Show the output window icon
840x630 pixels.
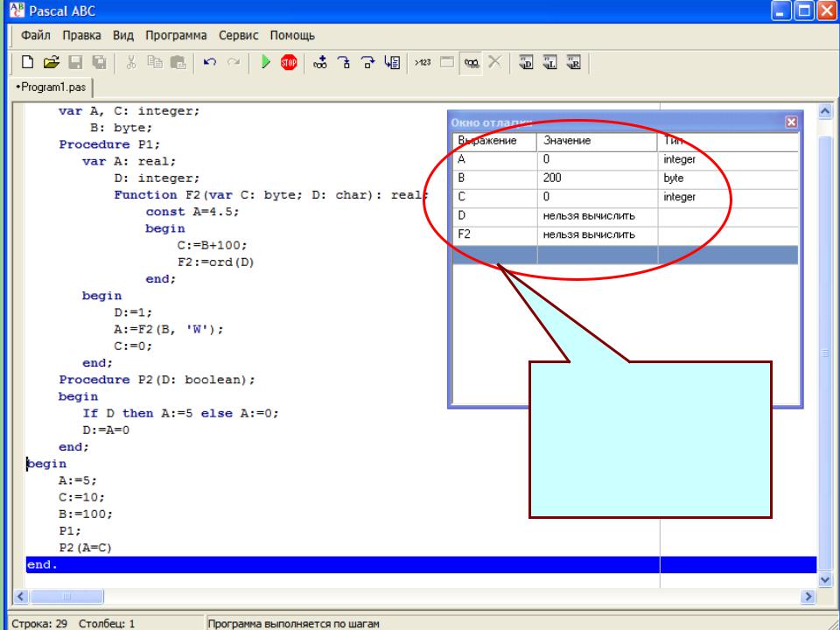pyautogui.click(x=447, y=63)
